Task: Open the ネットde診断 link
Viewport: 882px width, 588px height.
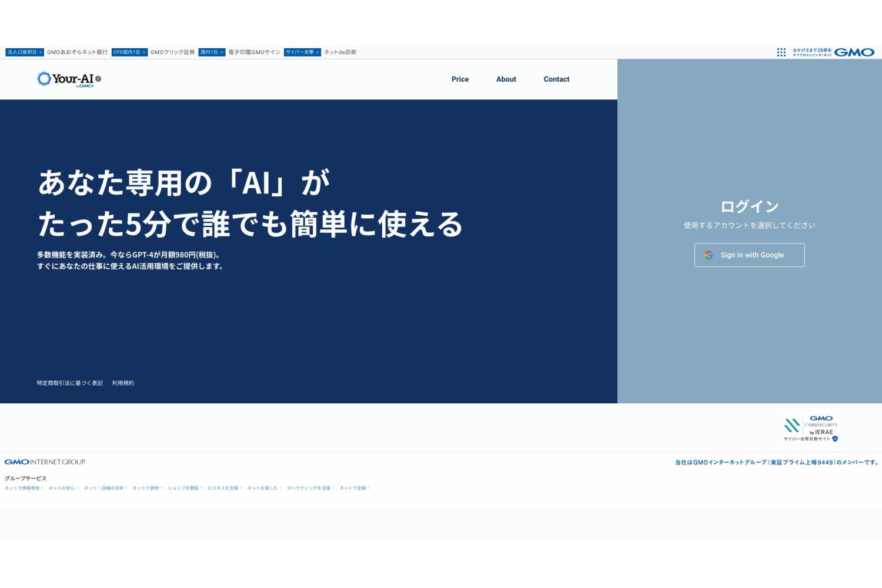Action: point(340,52)
